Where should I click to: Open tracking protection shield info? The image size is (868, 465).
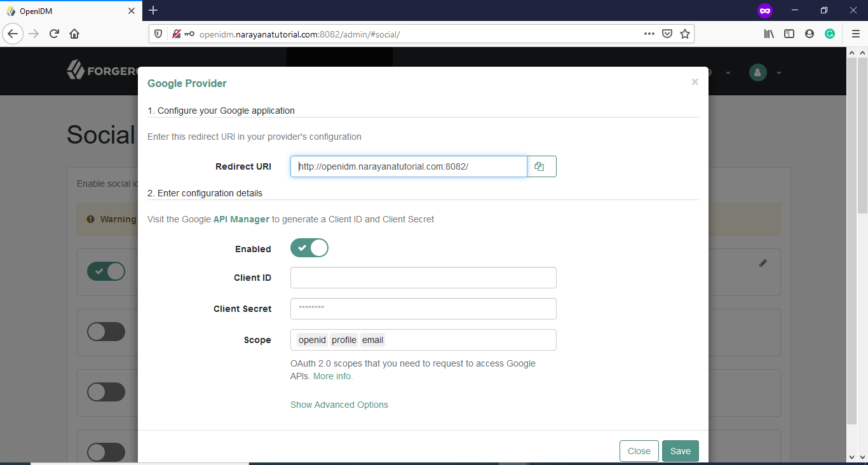158,34
